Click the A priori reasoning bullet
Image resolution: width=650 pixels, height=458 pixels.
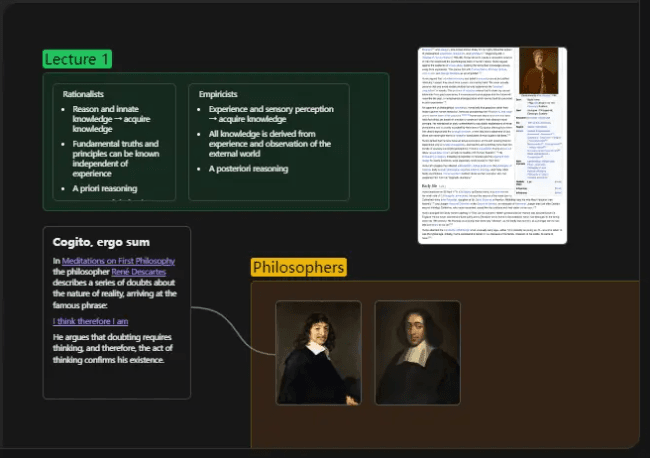[104, 188]
